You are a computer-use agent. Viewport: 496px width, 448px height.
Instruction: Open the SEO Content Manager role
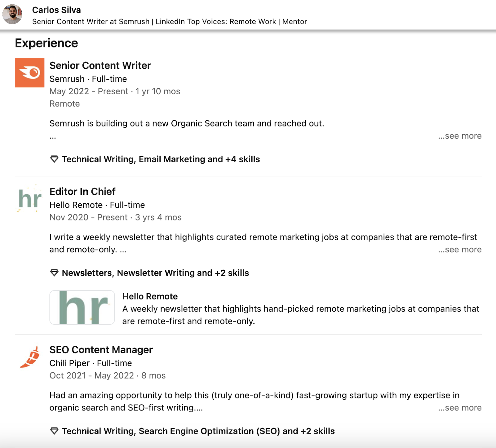coord(101,349)
